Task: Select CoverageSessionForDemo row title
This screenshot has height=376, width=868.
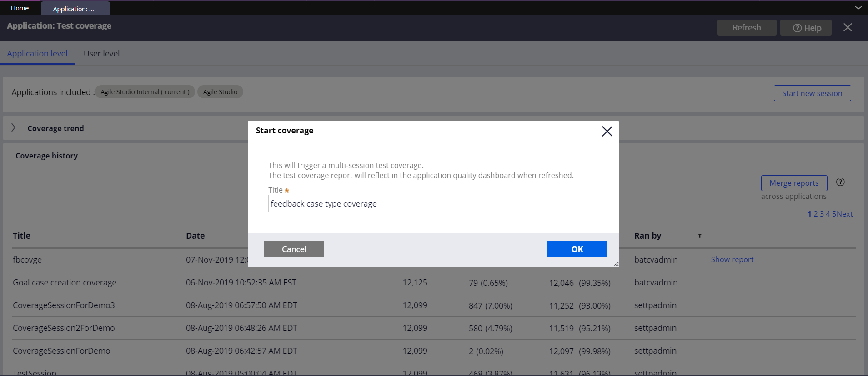Action: point(61,351)
